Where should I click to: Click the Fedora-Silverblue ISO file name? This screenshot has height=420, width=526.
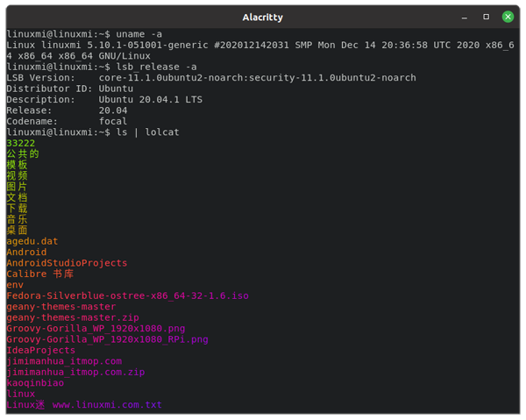pos(127,296)
